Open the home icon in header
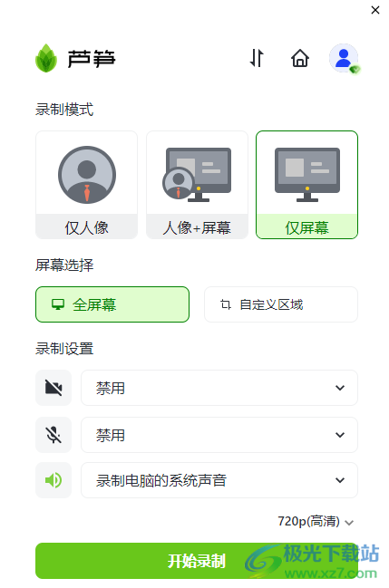389x588 pixels. coord(300,58)
